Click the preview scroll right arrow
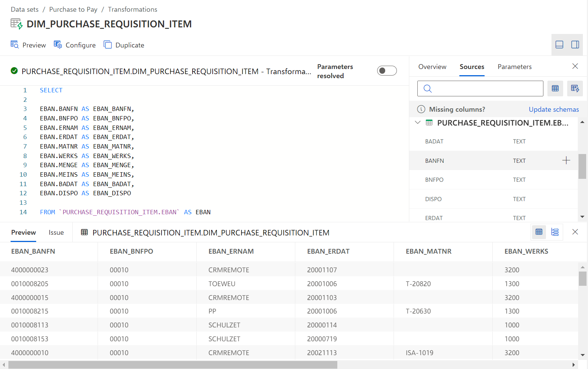588x369 pixels. [x=573, y=365]
